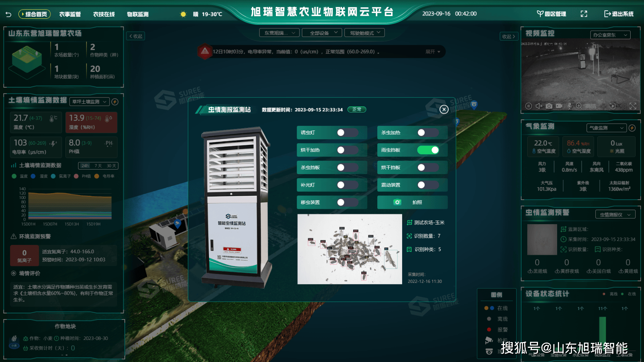
Task: Click the 作物地块 wheat crop icon
Action: pos(14,341)
